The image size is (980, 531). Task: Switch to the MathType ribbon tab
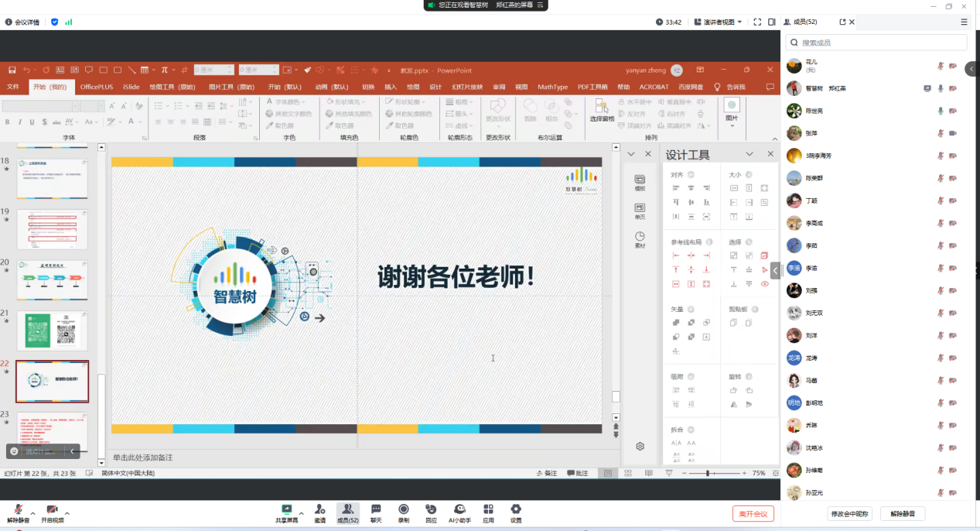click(x=552, y=87)
